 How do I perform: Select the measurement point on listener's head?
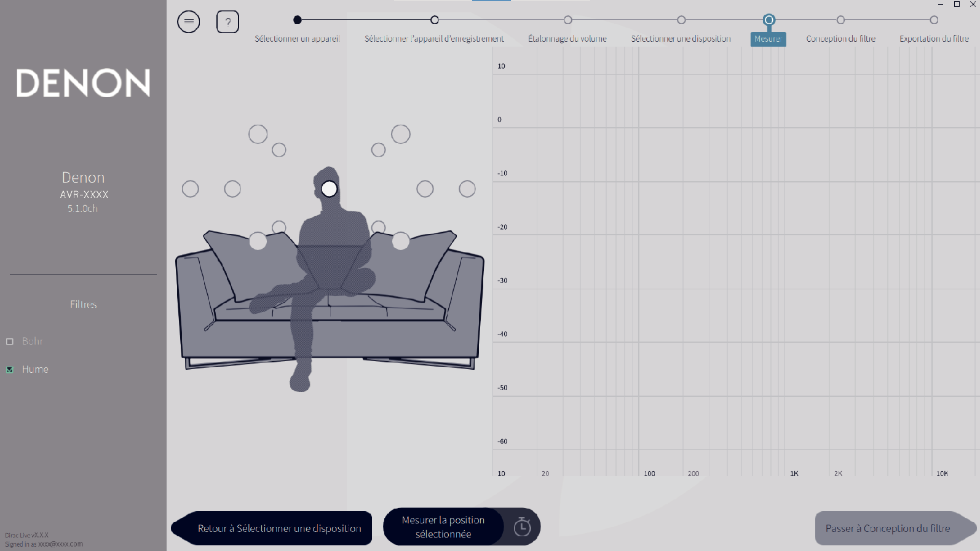[330, 189]
